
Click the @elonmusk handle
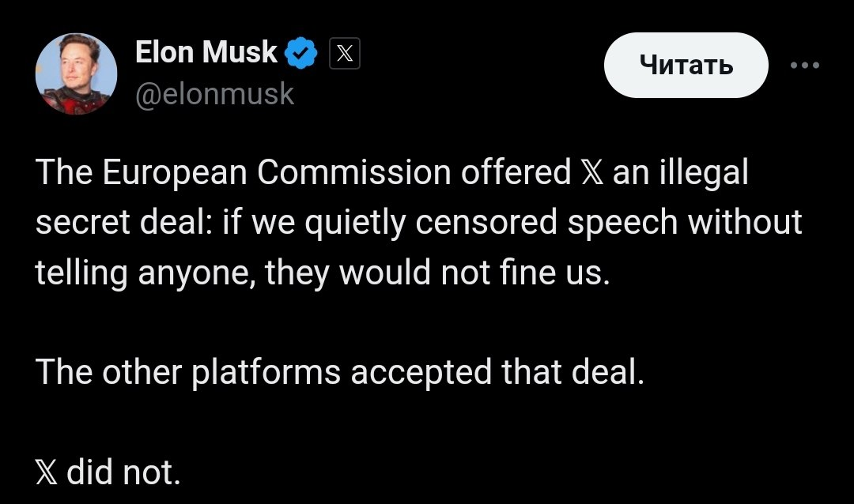coord(215,95)
